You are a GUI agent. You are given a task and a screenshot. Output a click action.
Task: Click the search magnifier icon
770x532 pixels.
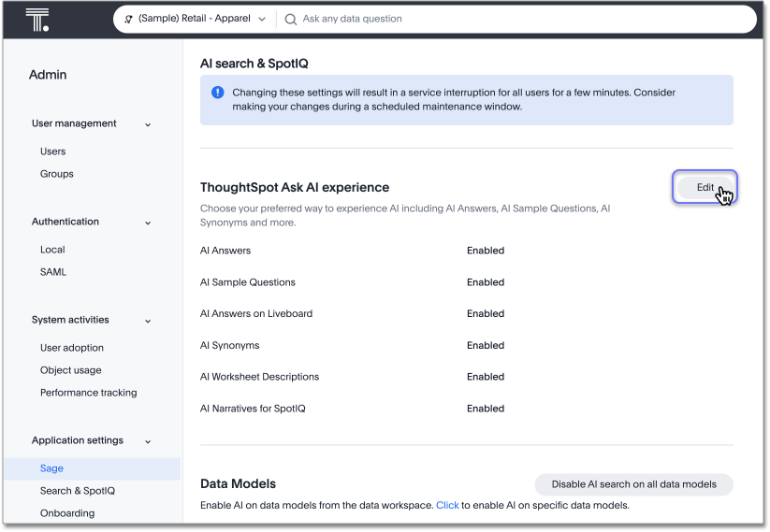pos(291,20)
